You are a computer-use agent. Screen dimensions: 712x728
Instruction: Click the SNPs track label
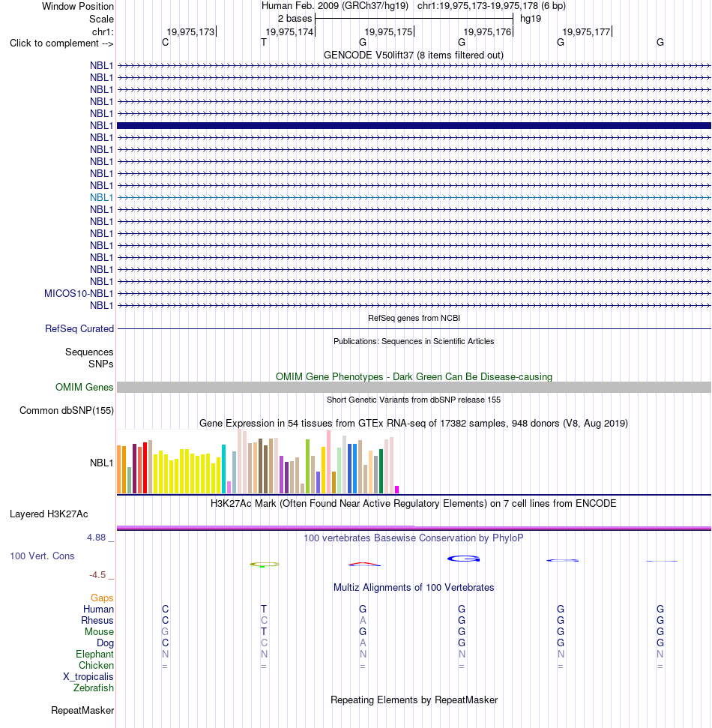(100, 364)
